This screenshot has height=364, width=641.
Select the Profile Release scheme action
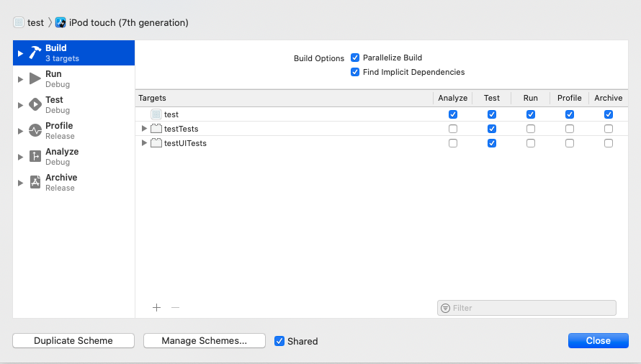click(x=60, y=131)
